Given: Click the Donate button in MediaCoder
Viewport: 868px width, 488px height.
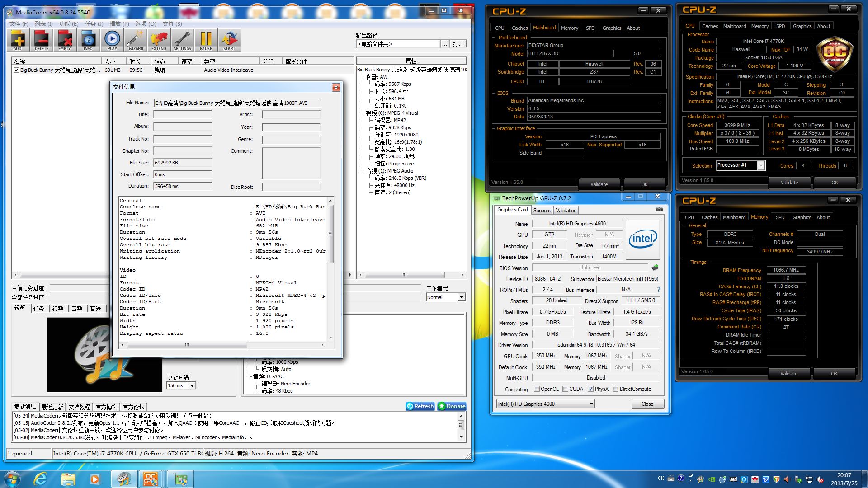Looking at the screenshot, I should coord(451,406).
